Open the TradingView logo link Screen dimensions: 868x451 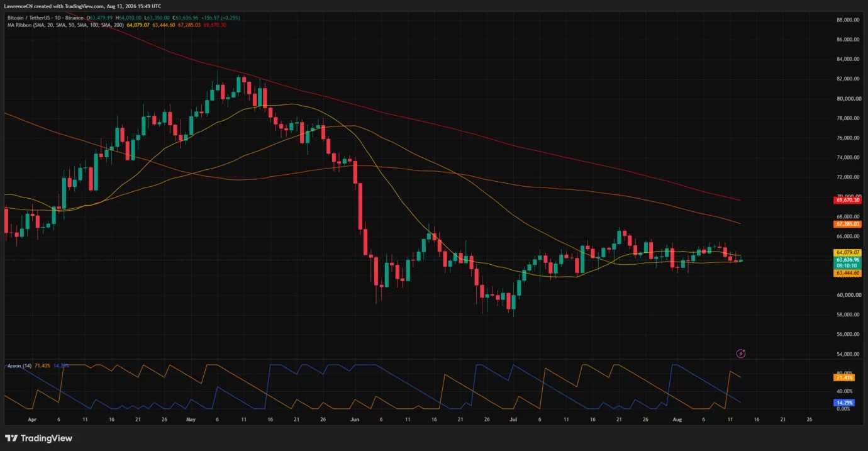click(39, 438)
